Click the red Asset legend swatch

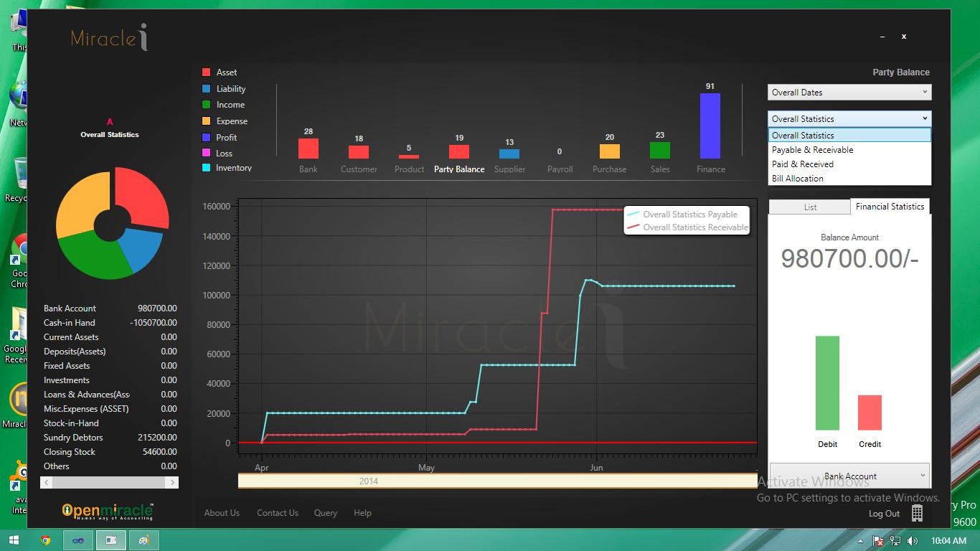[x=206, y=72]
